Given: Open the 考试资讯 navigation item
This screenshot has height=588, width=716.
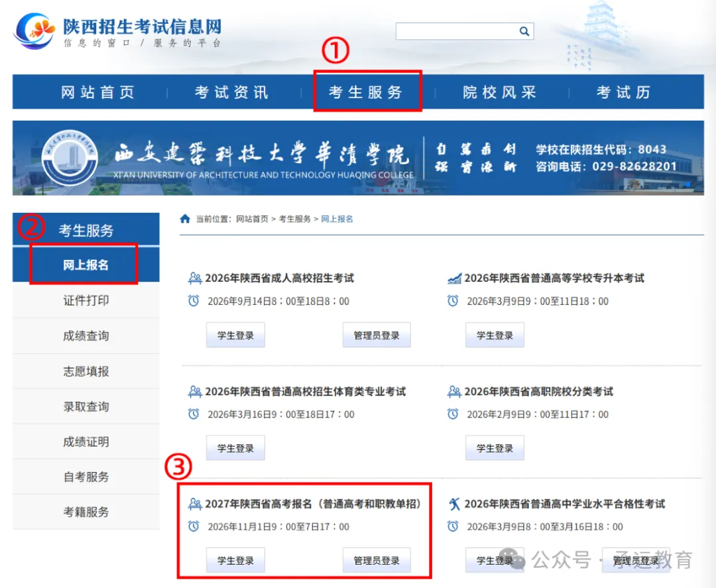Looking at the screenshot, I should [x=231, y=92].
